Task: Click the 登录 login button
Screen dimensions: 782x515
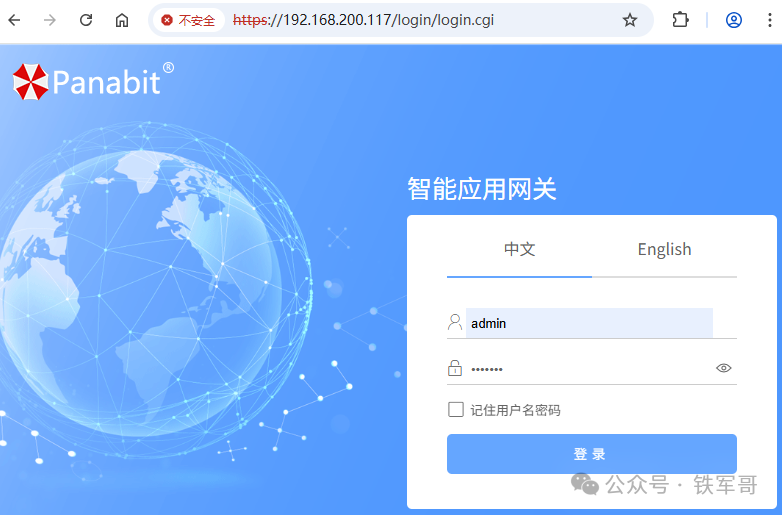Action: [591, 454]
